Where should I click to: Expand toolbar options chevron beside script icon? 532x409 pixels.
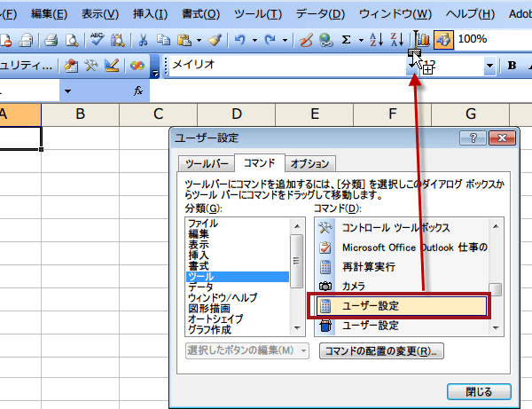pyautogui.click(x=154, y=66)
